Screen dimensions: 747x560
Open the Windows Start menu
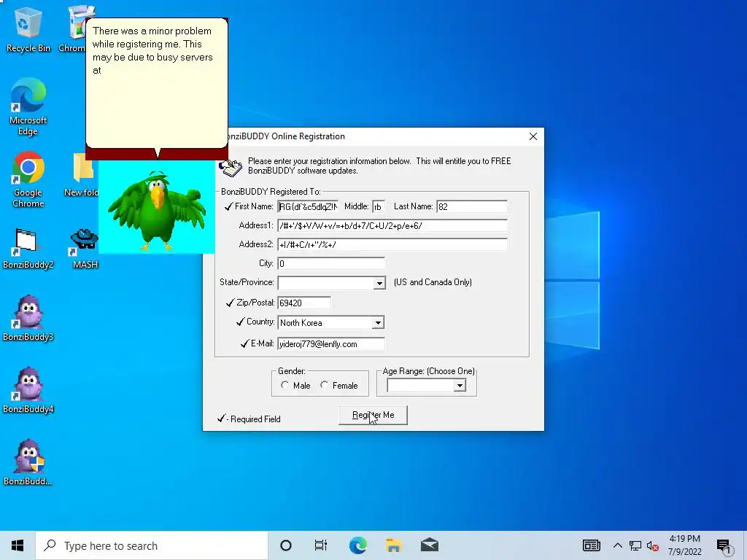point(18,545)
